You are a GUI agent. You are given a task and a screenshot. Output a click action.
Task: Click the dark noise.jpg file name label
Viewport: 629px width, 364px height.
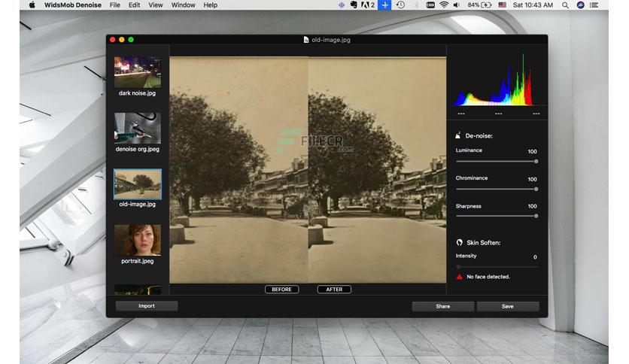[x=137, y=93]
